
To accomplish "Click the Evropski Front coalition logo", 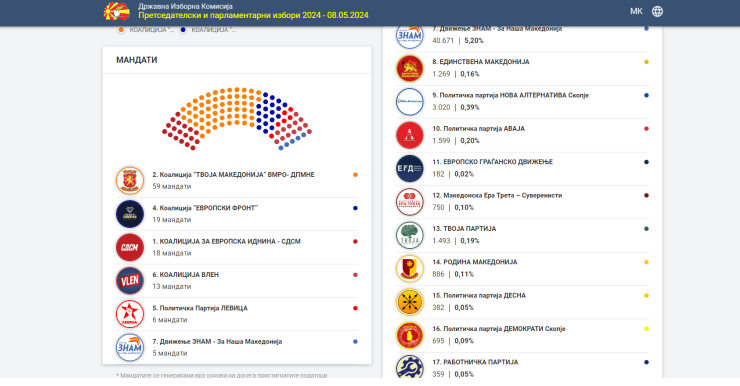I will (130, 214).
